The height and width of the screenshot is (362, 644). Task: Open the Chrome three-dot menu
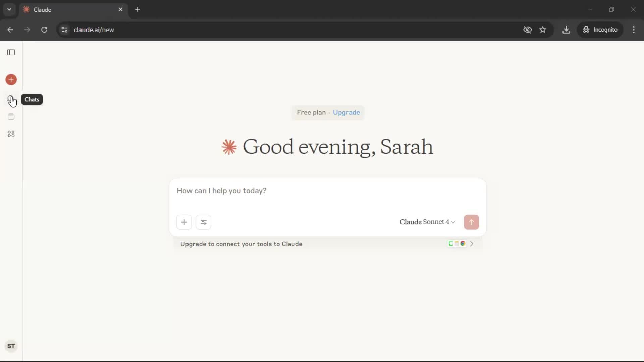pyautogui.click(x=634, y=30)
